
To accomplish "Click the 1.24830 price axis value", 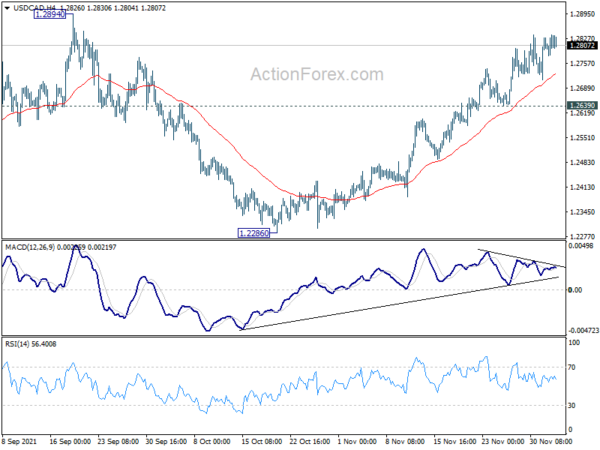I will [x=583, y=163].
